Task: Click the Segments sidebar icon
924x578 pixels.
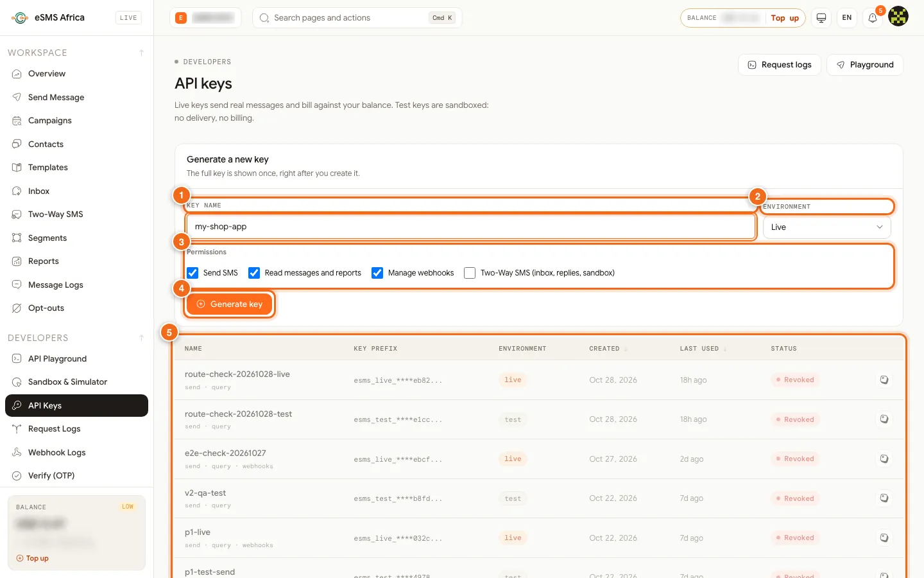Action: pos(17,238)
